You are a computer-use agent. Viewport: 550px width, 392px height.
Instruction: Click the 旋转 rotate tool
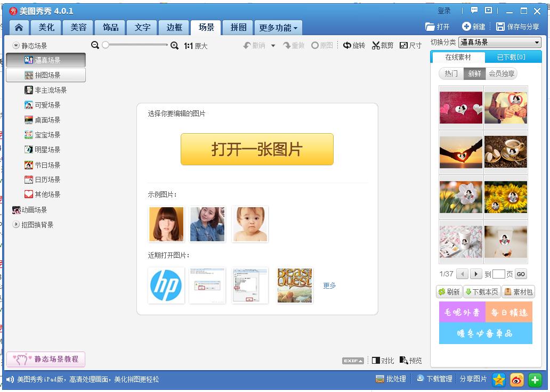tap(354, 46)
